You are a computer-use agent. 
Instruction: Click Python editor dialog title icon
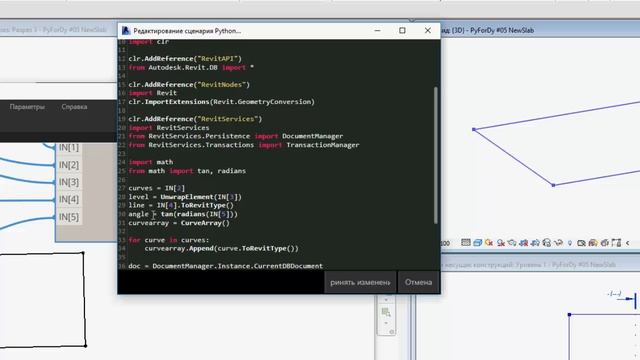click(x=126, y=31)
